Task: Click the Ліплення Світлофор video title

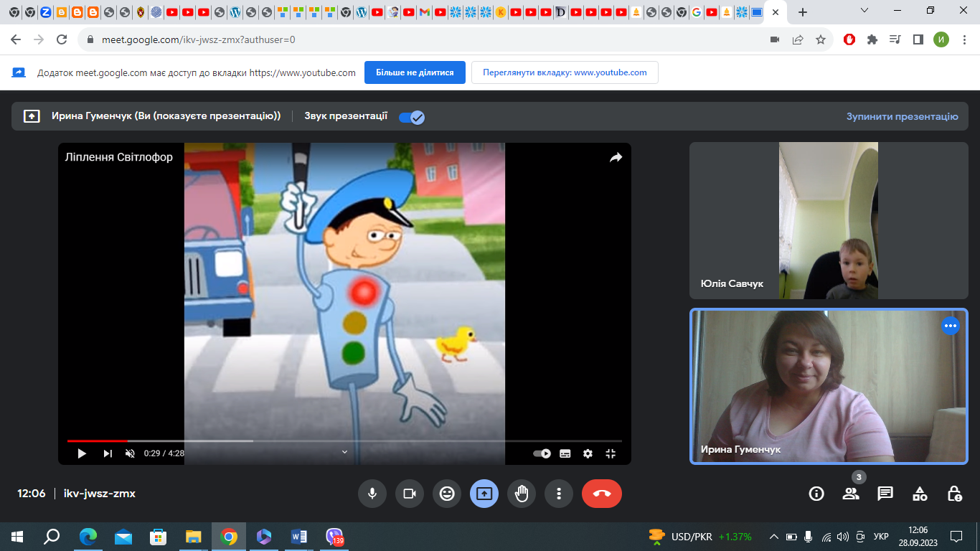Action: [x=119, y=157]
